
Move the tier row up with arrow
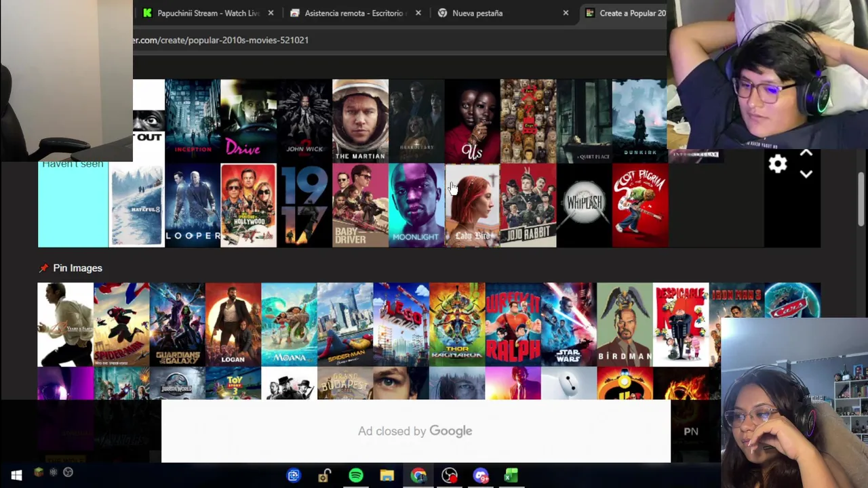click(806, 154)
